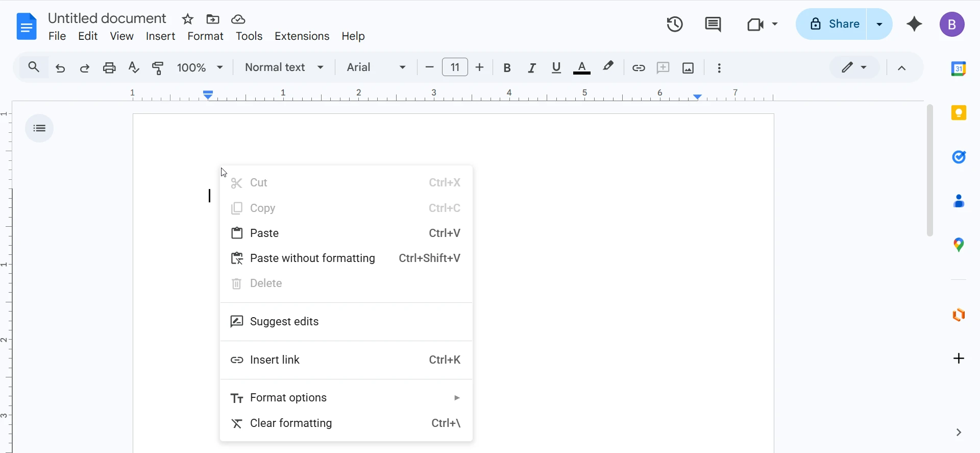Click the insert image toolbar icon
The image size is (980, 453).
[688, 68]
